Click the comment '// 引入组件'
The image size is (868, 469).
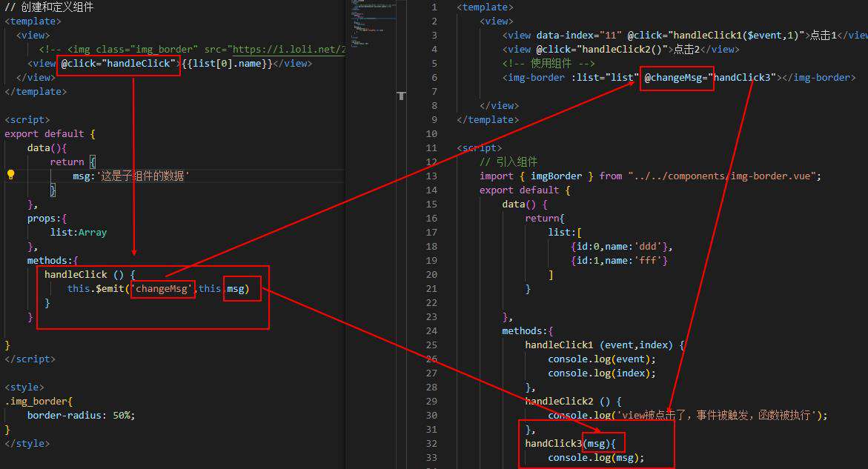pos(508,162)
